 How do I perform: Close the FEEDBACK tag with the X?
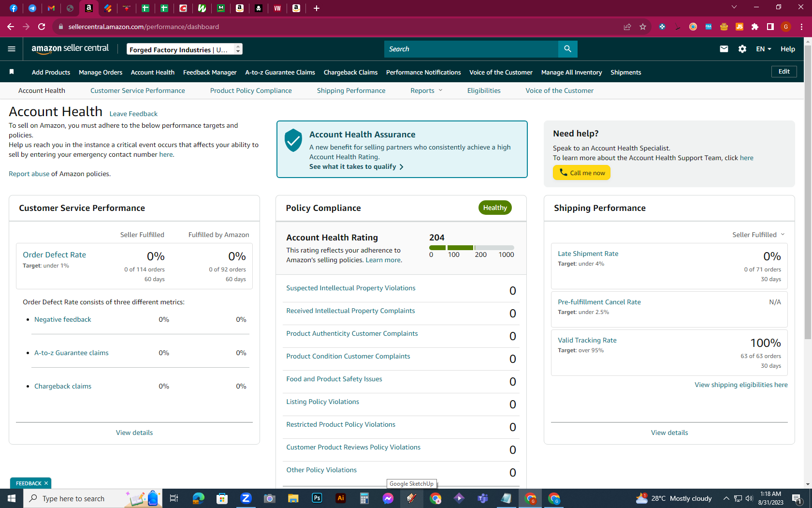click(46, 483)
